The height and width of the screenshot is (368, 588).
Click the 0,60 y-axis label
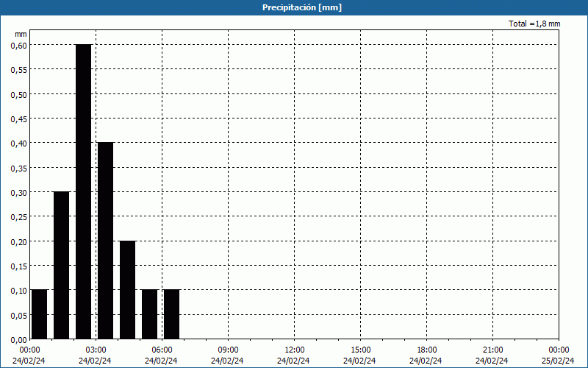(x=18, y=45)
